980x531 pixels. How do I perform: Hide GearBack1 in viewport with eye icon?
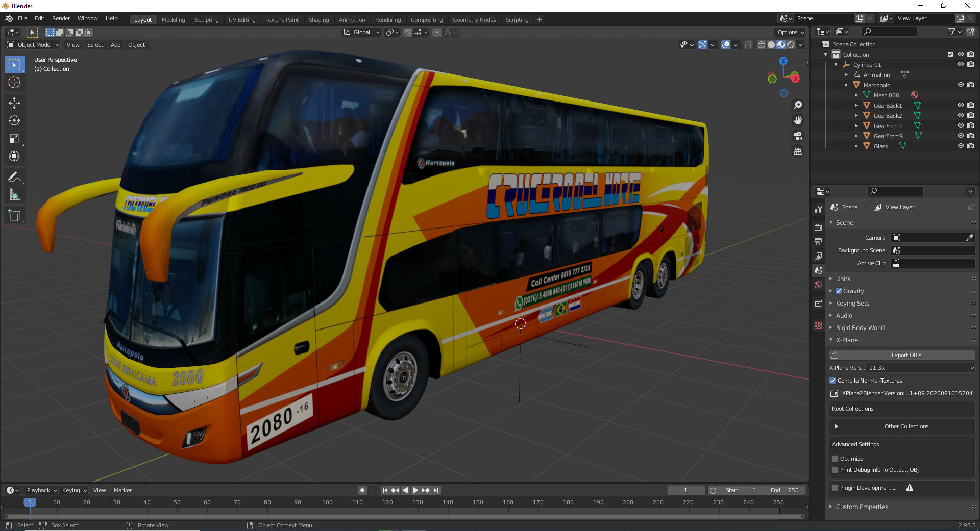pos(961,106)
